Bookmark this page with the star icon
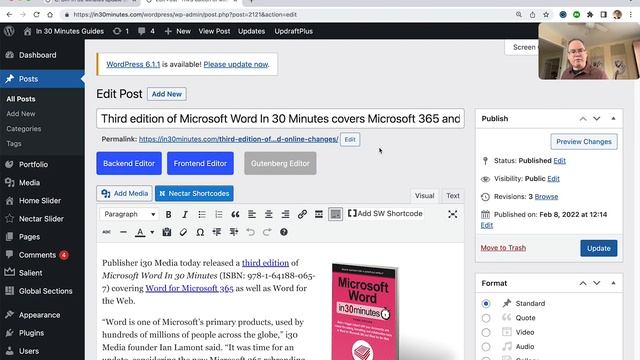 click(546, 14)
